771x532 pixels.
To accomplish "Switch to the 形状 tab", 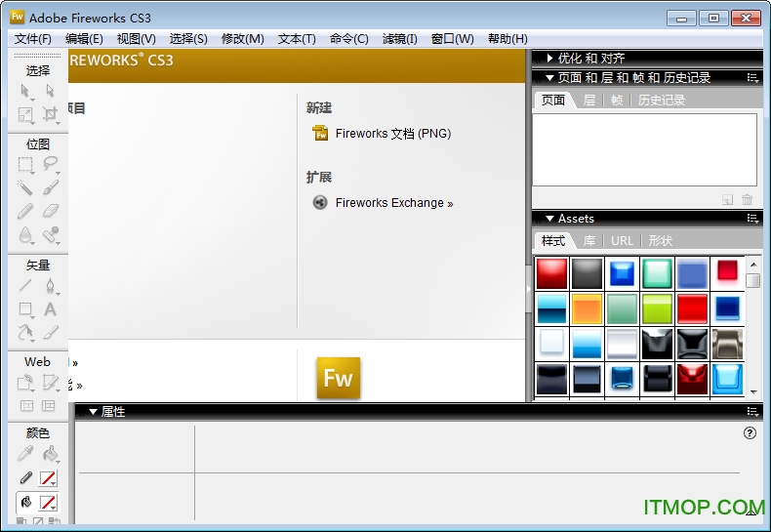I will click(661, 241).
